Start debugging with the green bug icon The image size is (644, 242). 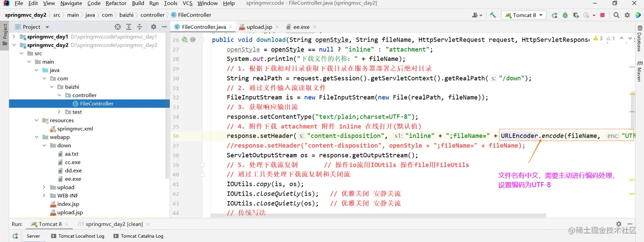565,15
